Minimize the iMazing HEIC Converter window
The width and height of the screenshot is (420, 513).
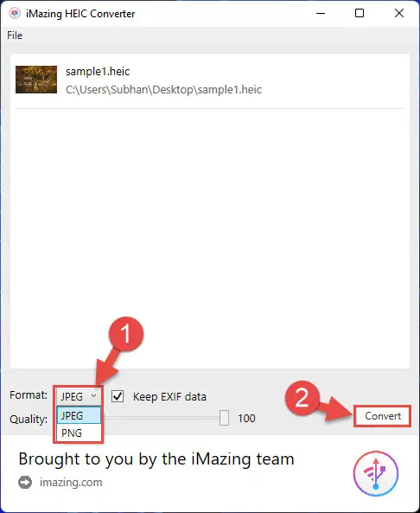[321, 14]
